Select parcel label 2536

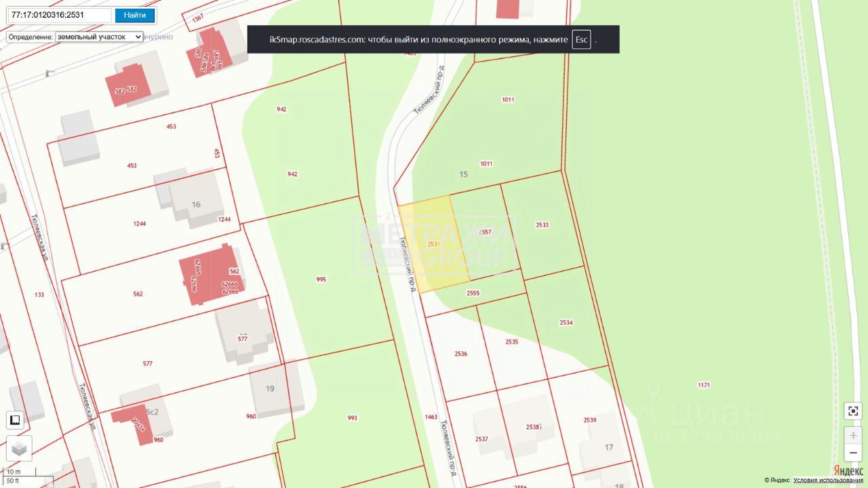461,354
